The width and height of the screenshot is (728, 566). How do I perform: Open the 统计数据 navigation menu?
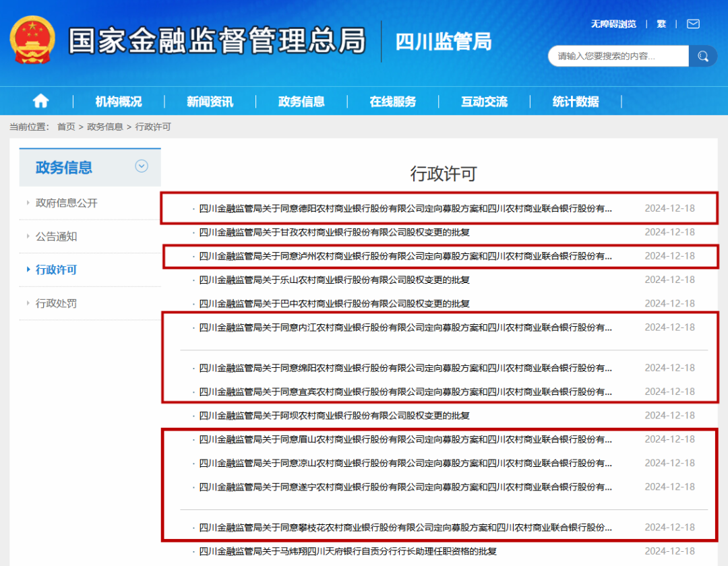pyautogui.click(x=576, y=101)
